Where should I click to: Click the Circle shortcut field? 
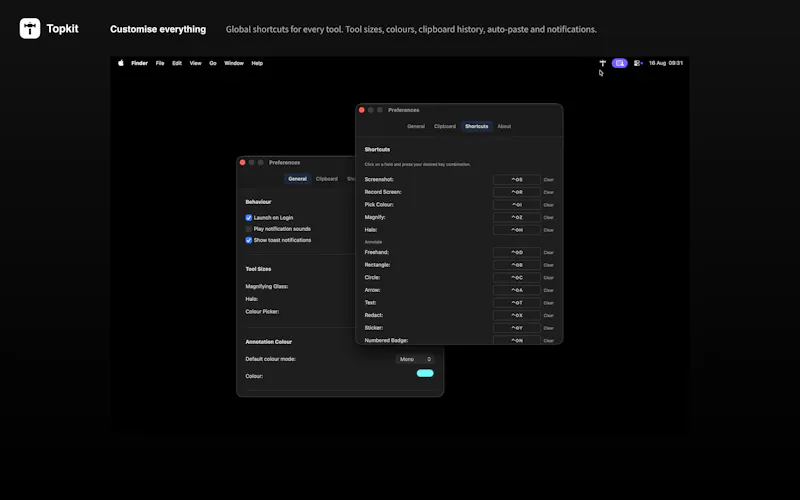point(517,278)
